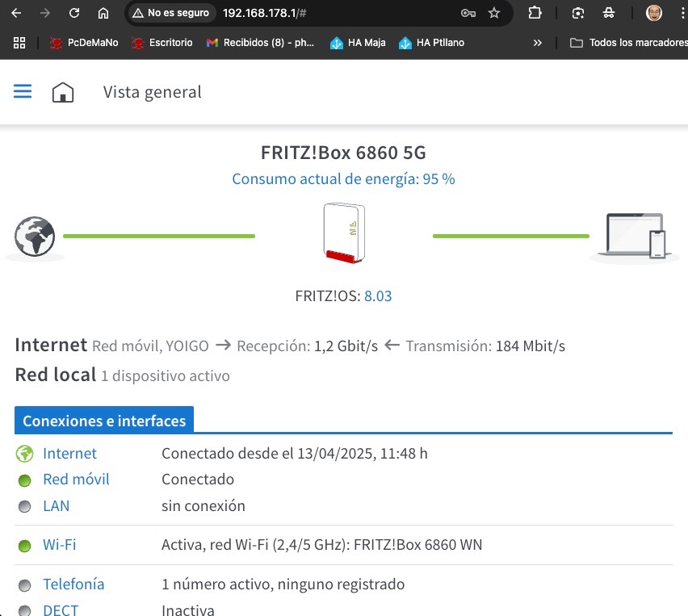Click 'Red local' heading text

[56, 375]
